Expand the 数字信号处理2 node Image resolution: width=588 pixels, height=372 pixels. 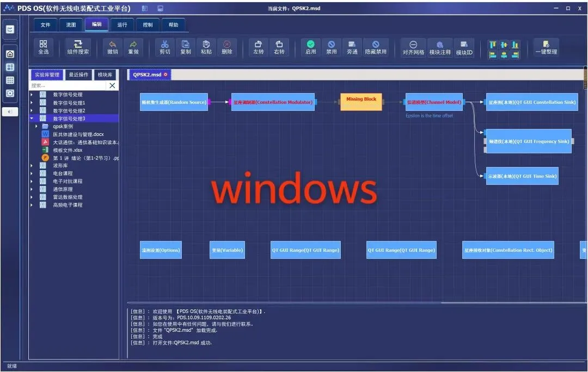(32, 110)
